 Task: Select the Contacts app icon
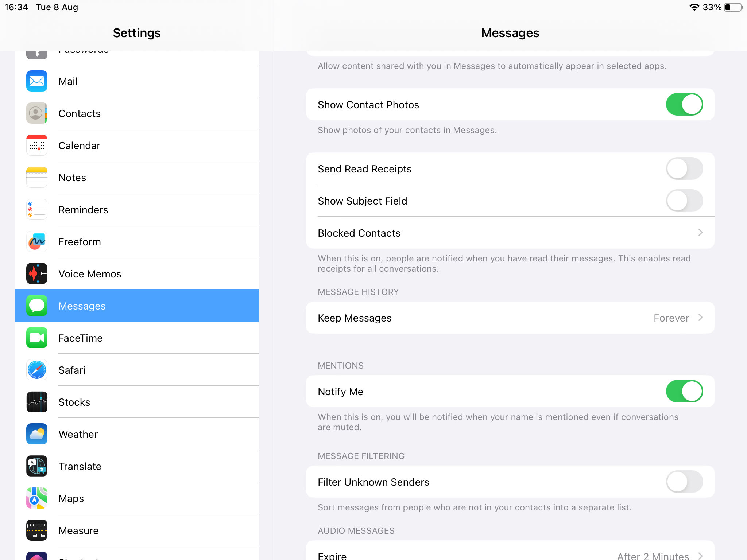pyautogui.click(x=36, y=113)
